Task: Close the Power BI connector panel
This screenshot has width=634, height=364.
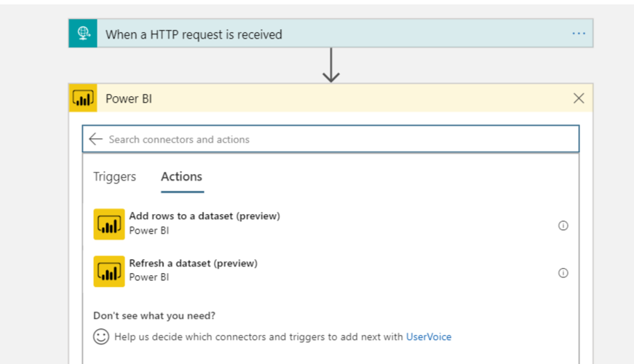Action: pyautogui.click(x=579, y=98)
